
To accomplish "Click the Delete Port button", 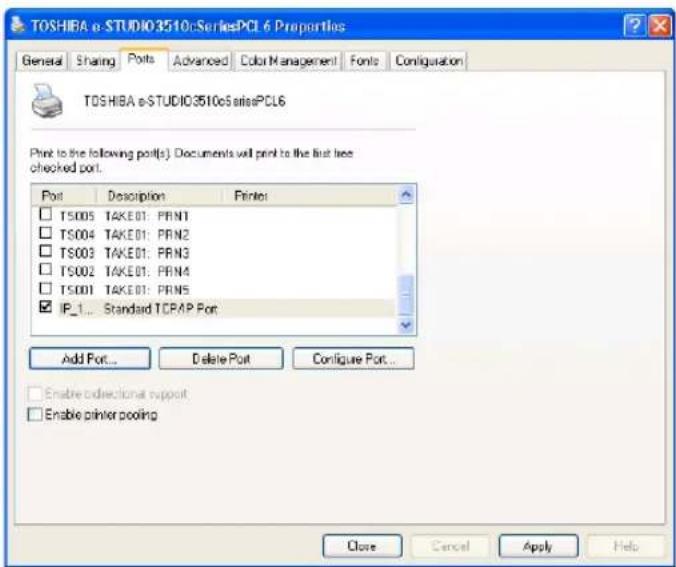I will [221, 359].
